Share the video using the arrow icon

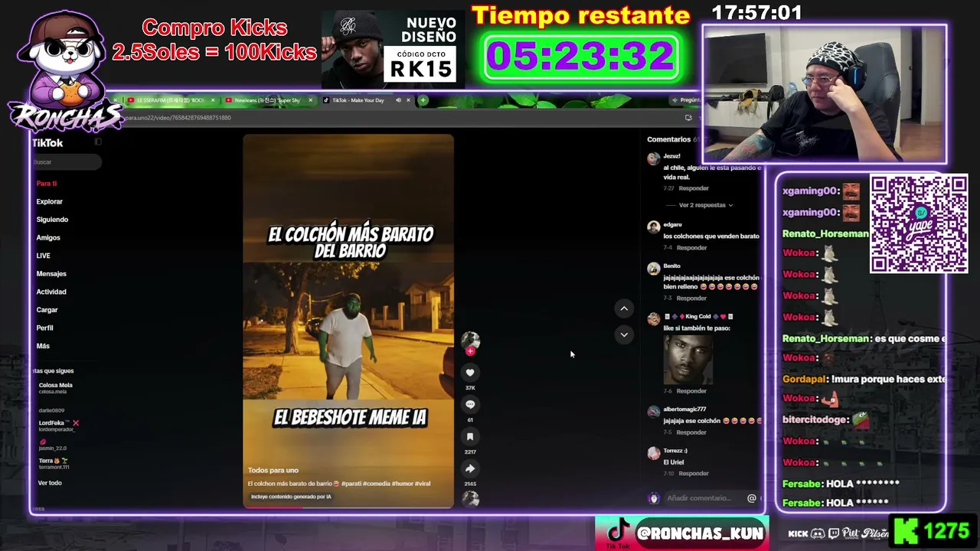pyautogui.click(x=470, y=469)
